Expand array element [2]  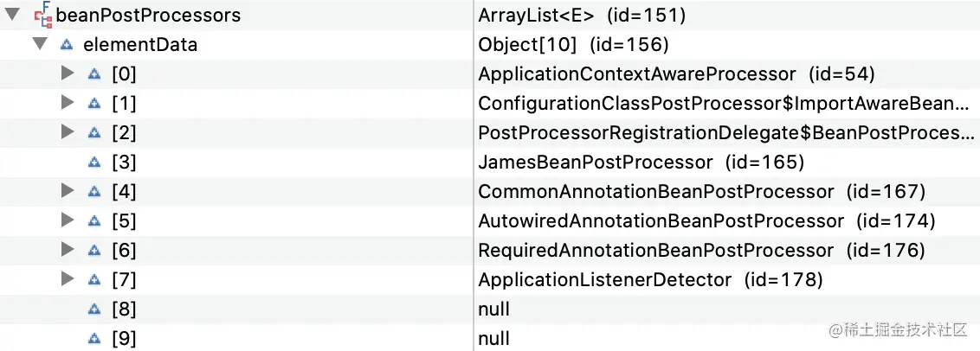coord(68,132)
